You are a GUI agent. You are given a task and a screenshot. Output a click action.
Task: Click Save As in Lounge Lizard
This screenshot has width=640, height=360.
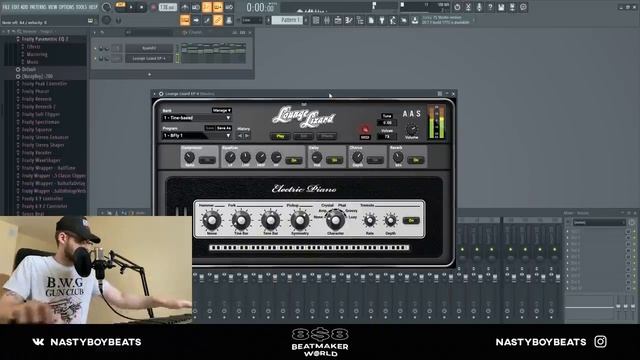[224, 128]
